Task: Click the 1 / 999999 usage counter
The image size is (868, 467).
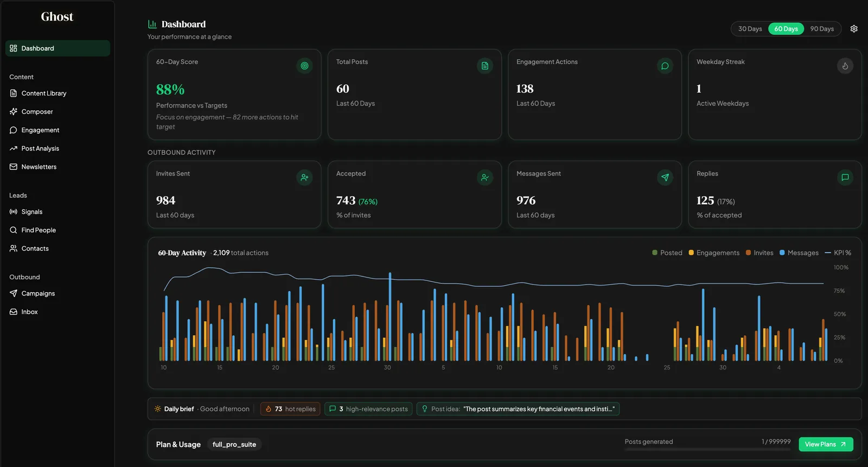Action: (x=776, y=442)
